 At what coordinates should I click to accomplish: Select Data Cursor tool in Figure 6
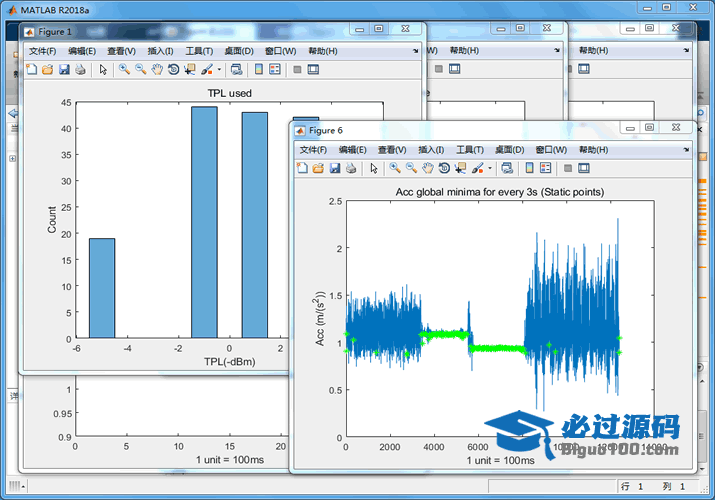coord(461,168)
